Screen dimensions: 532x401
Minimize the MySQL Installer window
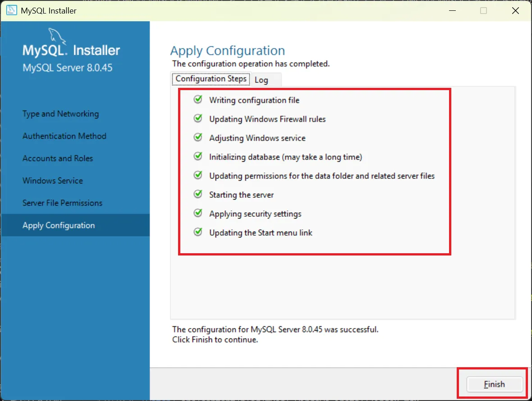pyautogui.click(x=452, y=10)
